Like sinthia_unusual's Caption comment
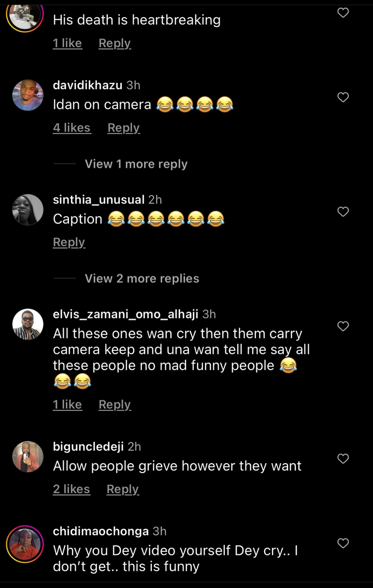 pos(343,211)
